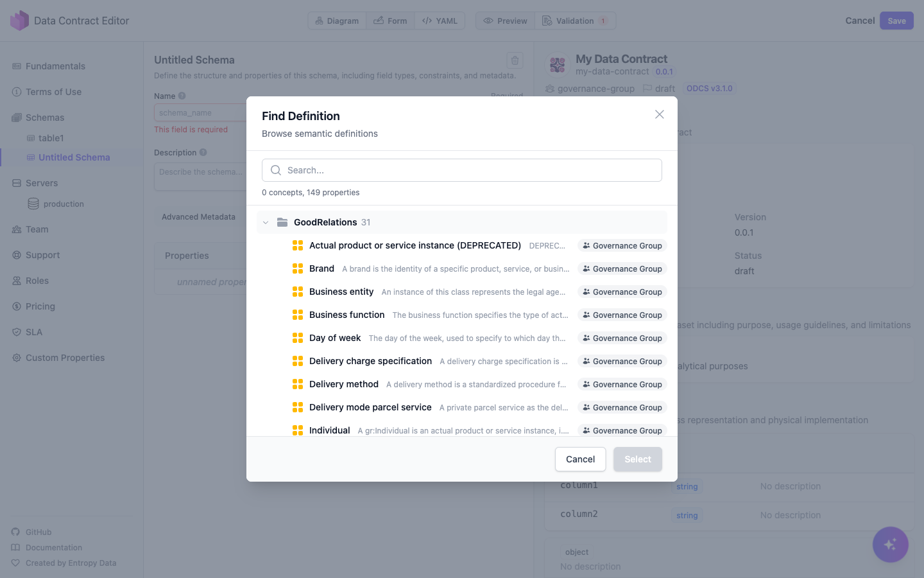
Task: Select the Diagram view icon
Action: (320, 20)
